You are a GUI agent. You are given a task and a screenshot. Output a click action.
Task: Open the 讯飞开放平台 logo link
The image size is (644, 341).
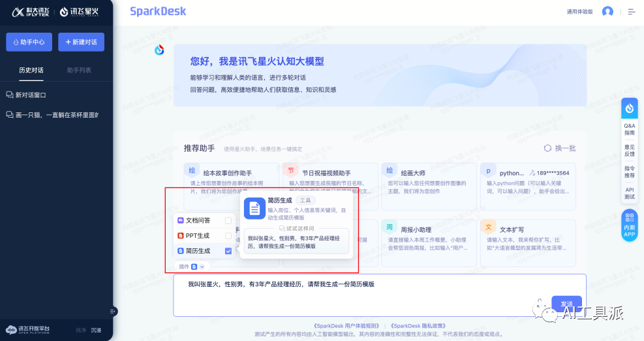(x=27, y=329)
